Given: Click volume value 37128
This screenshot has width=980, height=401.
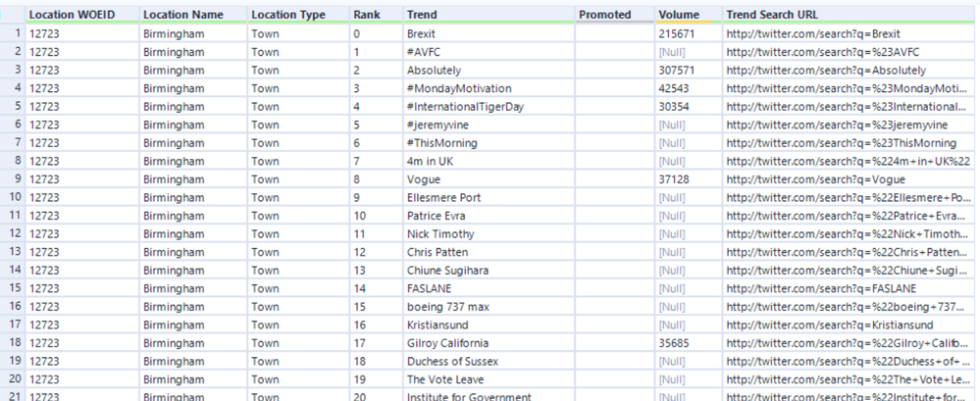Looking at the screenshot, I should 689,179.
